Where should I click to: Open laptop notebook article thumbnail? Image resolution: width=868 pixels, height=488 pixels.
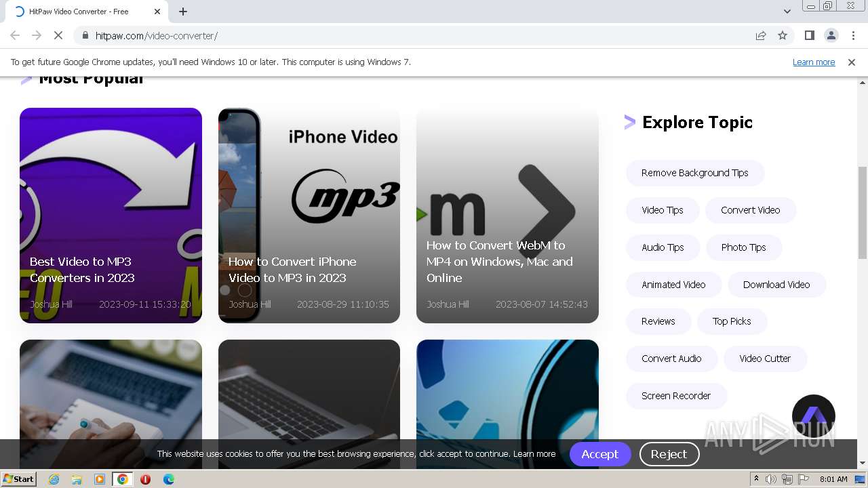coord(111,403)
